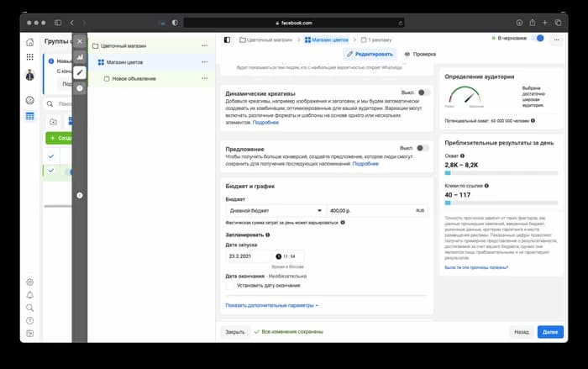The image size is (588, 369).
Task: Check the Установить дату окончания checkbox
Action: point(230,286)
